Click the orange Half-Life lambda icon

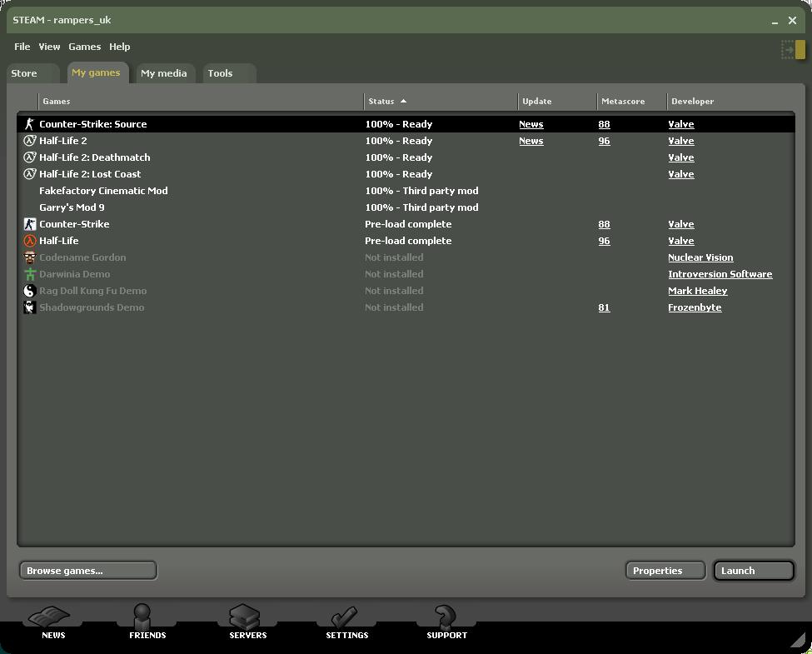[29, 241]
